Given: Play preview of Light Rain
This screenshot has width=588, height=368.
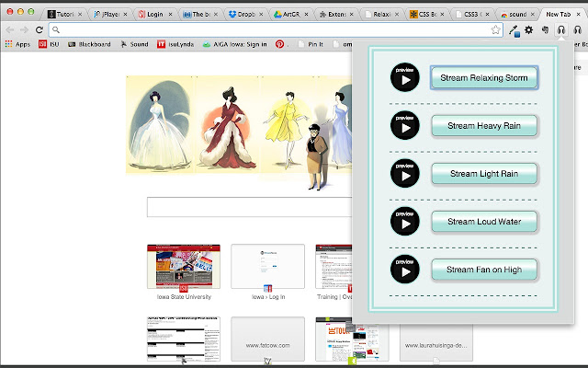Looking at the screenshot, I should [405, 173].
